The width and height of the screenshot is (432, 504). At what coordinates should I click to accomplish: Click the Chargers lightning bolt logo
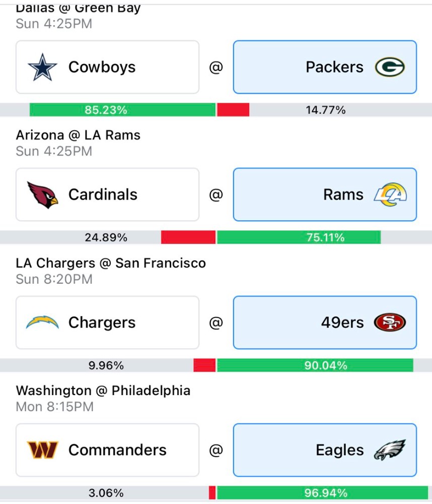42,322
